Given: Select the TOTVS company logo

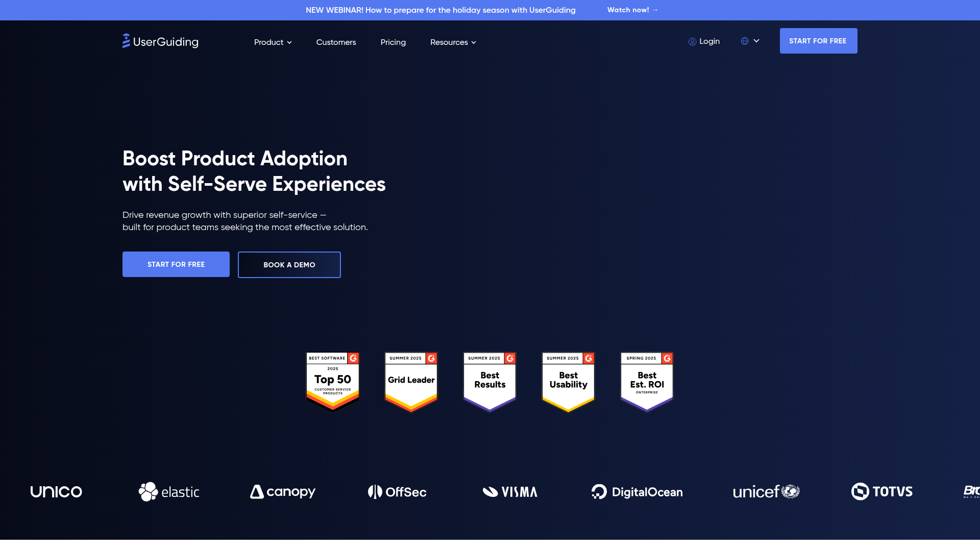Looking at the screenshot, I should 881,491.
